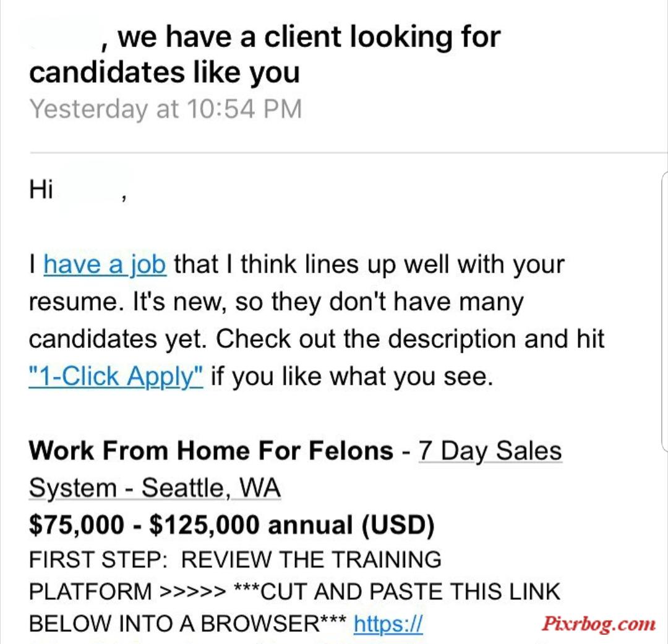This screenshot has height=644, width=668.
Task: Tap the "Hi" greeting line
Action: (x=77, y=189)
